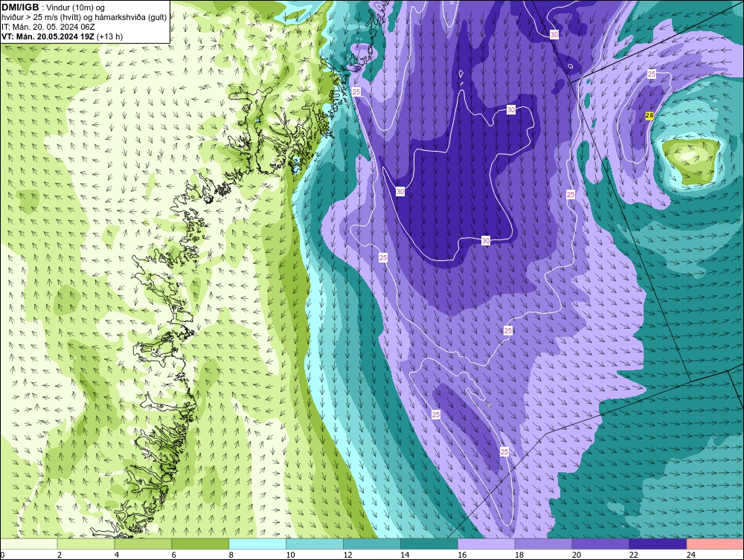Click the DMI/IGB title text
The image size is (744, 560).
[x=20, y=7]
